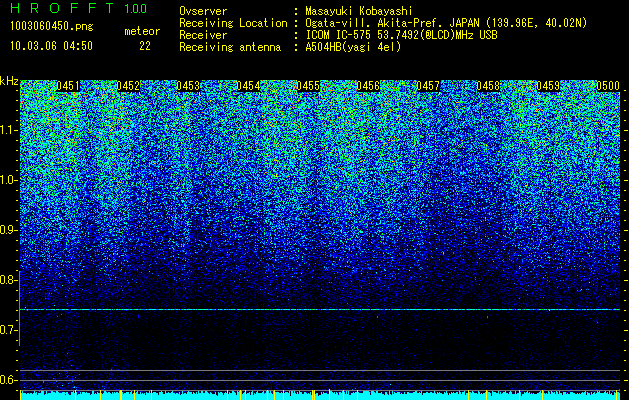Screen dimensions: 629x400
Task: Click the 0500 time marker
Action: [608, 86]
